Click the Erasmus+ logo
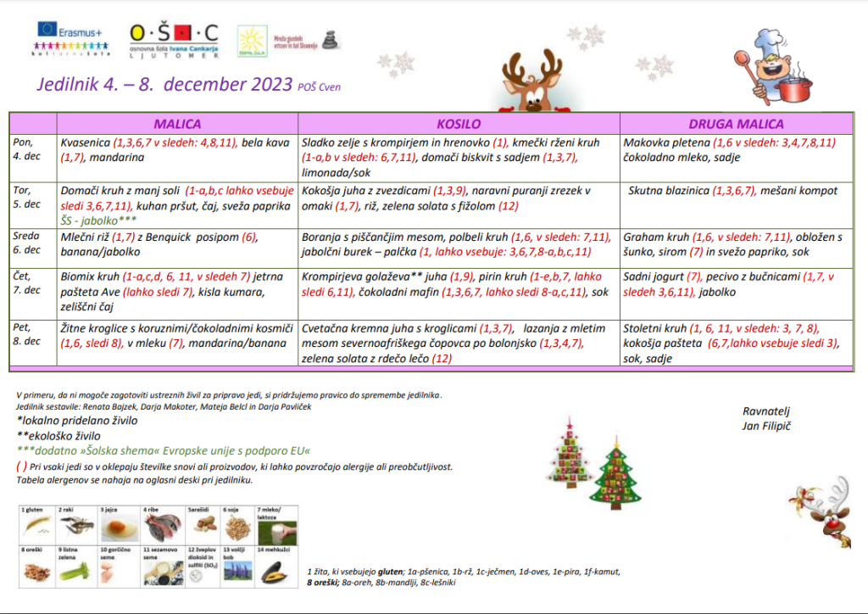 [71, 38]
